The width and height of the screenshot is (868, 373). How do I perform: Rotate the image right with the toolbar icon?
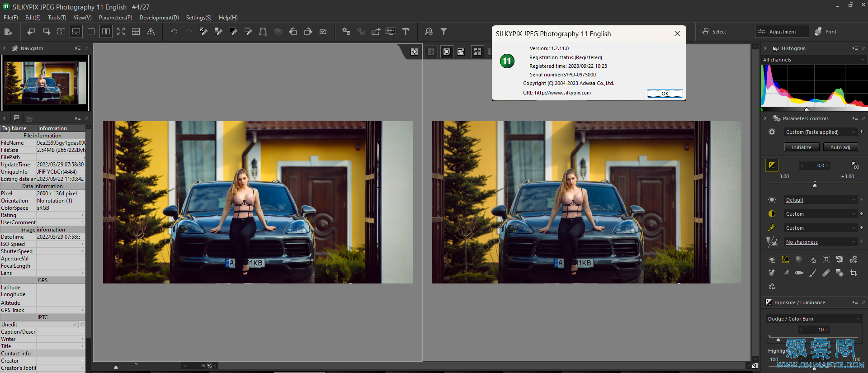click(308, 32)
